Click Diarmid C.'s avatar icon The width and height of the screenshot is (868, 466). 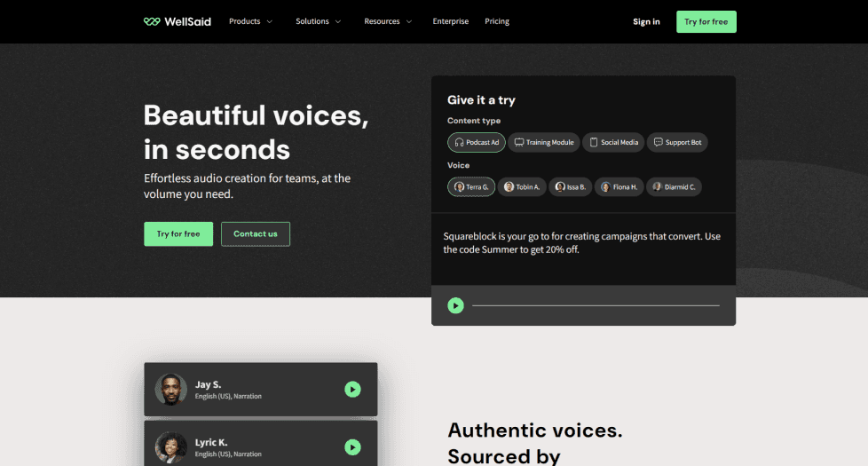[x=657, y=187]
